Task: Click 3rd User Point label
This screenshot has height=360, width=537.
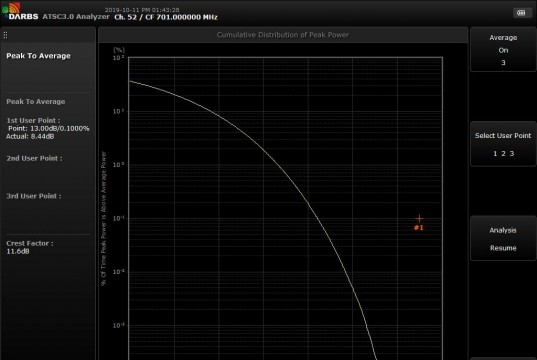Action: [34, 196]
